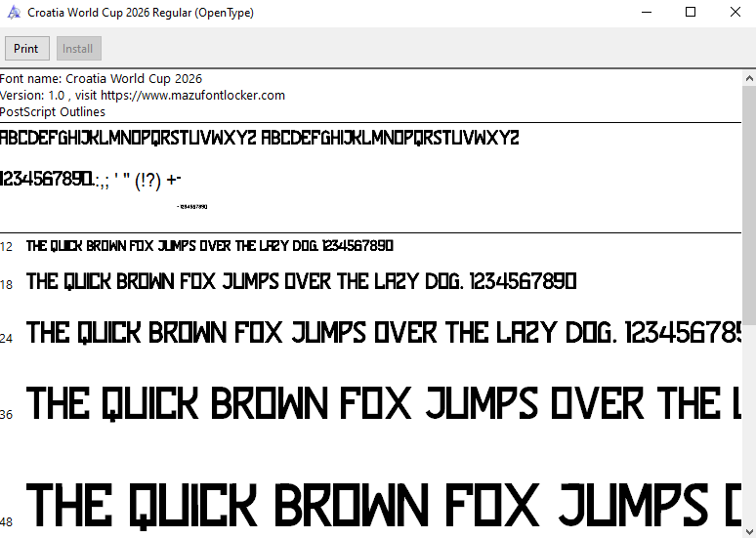The height and width of the screenshot is (538, 756).
Task: Click the 18 point size label
Action: click(x=7, y=285)
